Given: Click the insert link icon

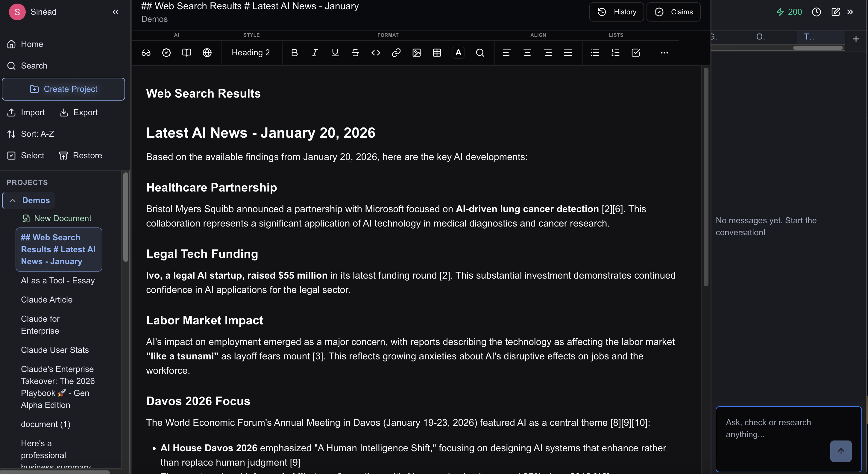Looking at the screenshot, I should coord(396,53).
